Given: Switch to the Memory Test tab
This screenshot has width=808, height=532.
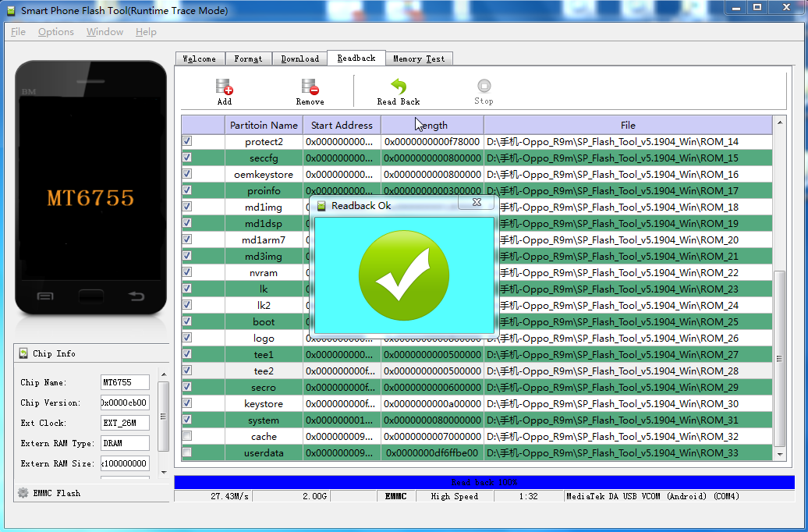Looking at the screenshot, I should [419, 59].
